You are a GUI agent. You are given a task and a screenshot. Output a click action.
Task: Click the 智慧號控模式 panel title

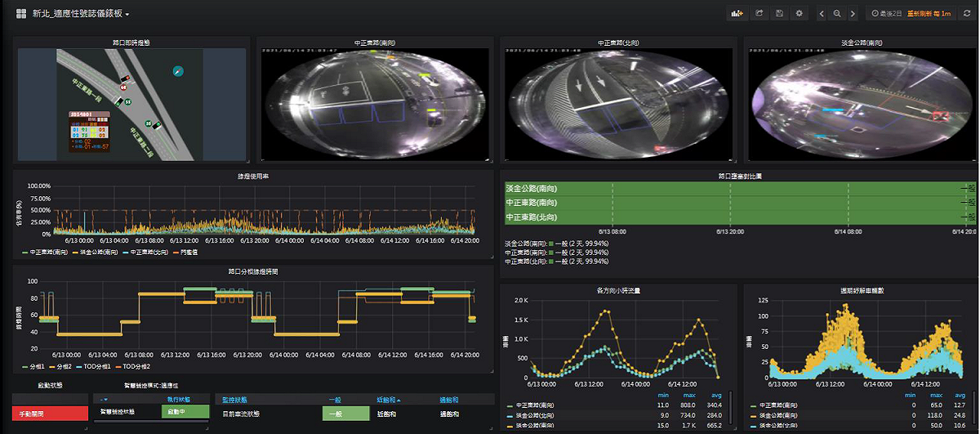[x=151, y=384]
